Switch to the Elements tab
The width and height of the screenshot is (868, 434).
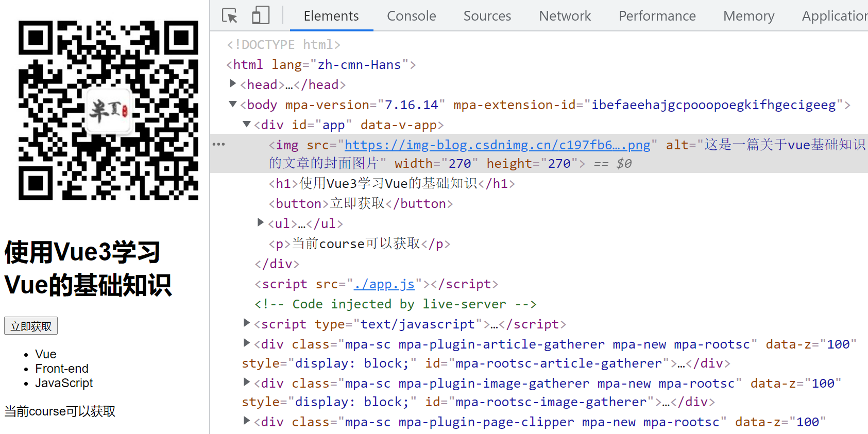point(331,16)
